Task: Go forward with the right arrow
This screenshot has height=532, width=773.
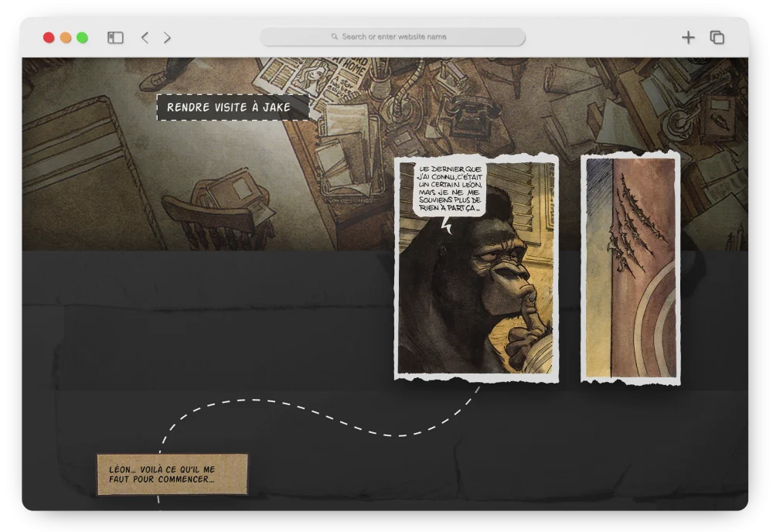Action: [x=167, y=37]
